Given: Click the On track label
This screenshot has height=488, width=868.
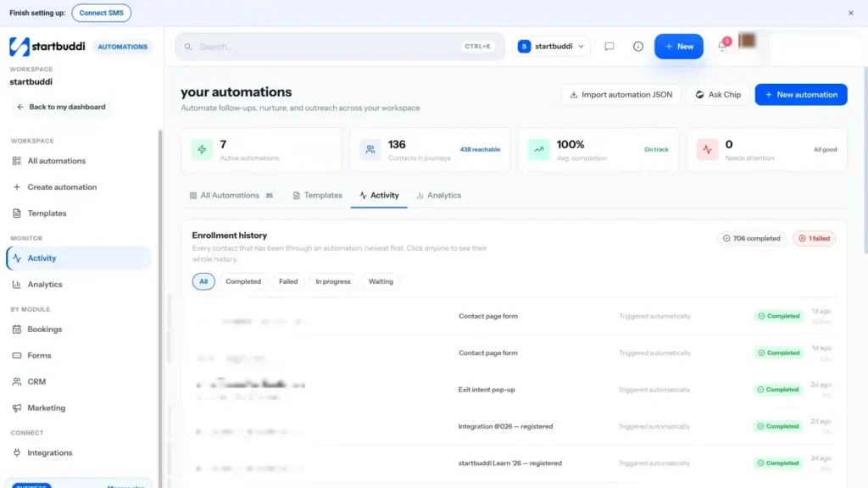Looking at the screenshot, I should point(656,149).
